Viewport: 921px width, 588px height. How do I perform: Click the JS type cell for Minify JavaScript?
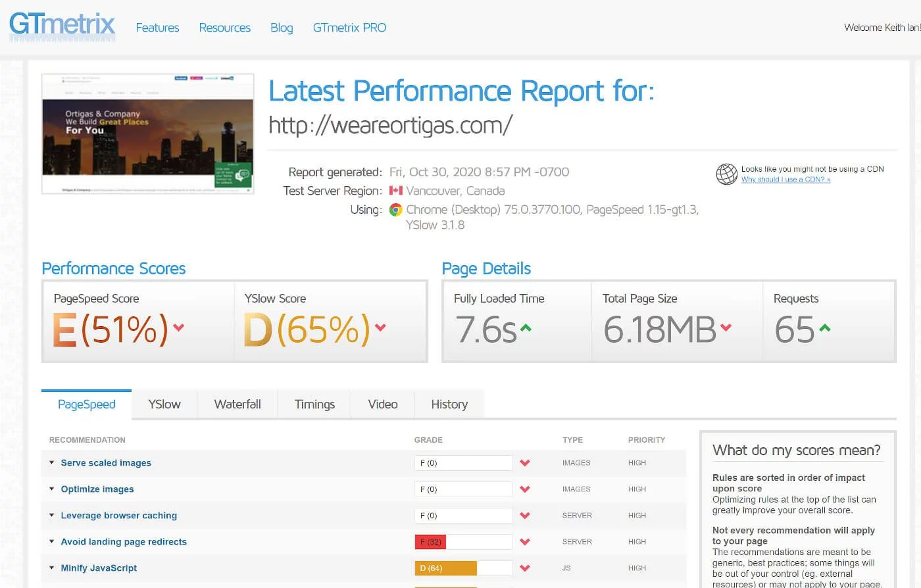coord(566,568)
